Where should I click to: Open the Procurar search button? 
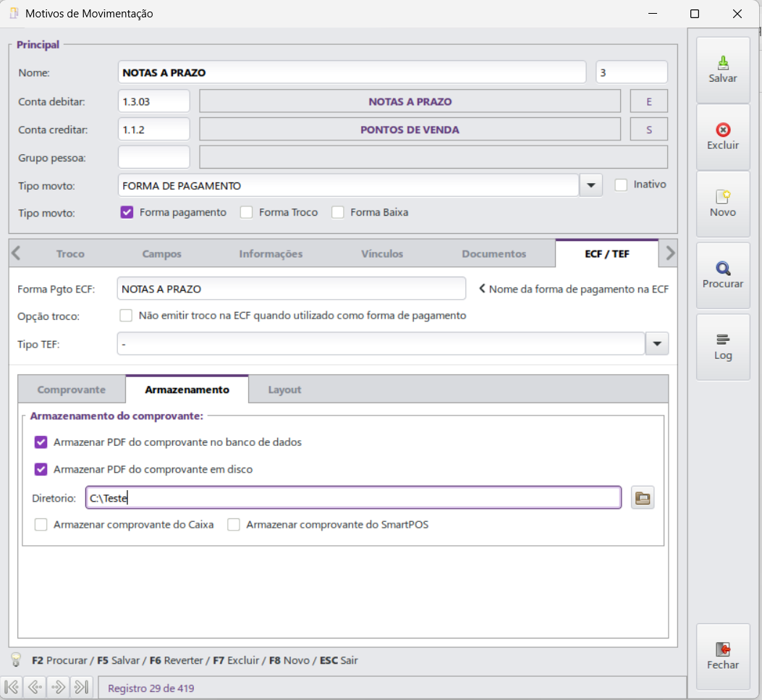723,276
